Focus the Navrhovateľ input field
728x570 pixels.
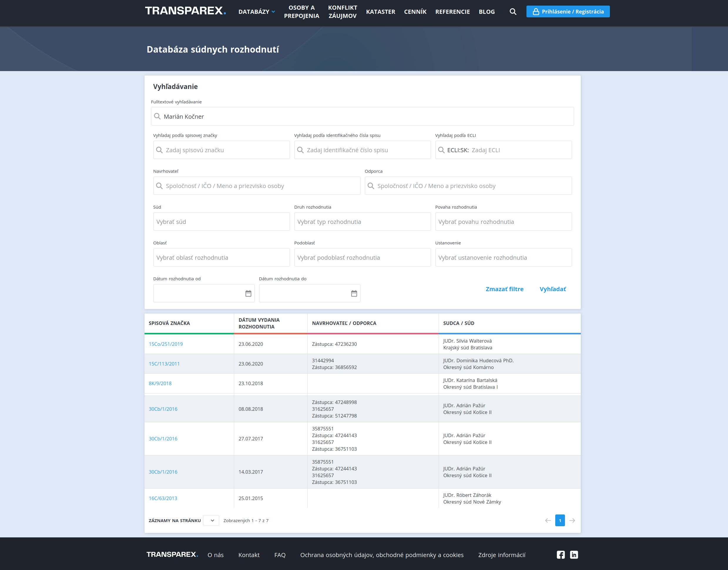coord(257,186)
